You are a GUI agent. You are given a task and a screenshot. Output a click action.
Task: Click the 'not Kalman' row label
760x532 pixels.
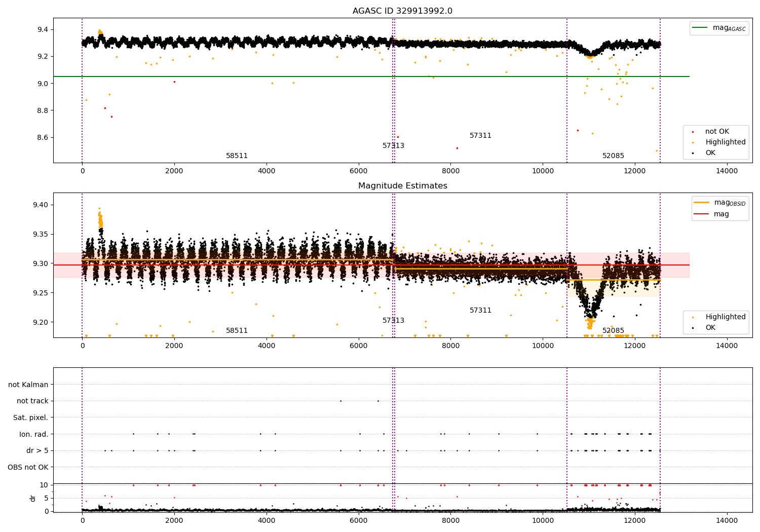coord(28,385)
